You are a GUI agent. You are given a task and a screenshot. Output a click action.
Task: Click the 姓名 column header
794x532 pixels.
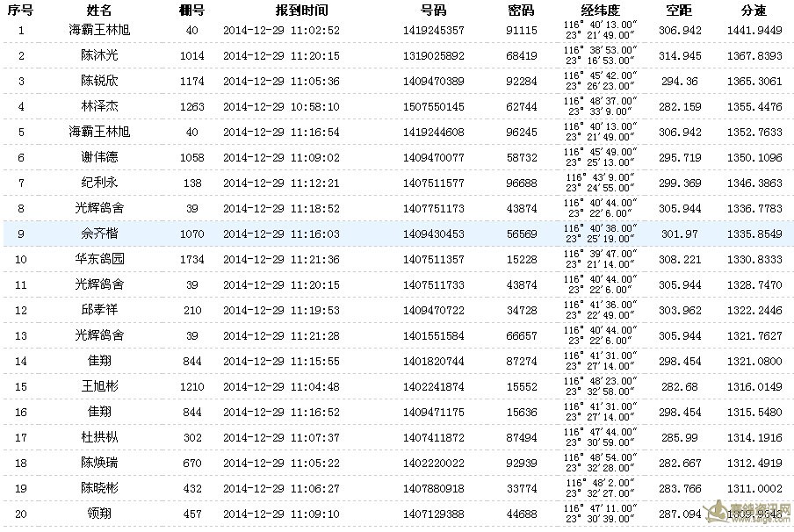tap(99, 11)
